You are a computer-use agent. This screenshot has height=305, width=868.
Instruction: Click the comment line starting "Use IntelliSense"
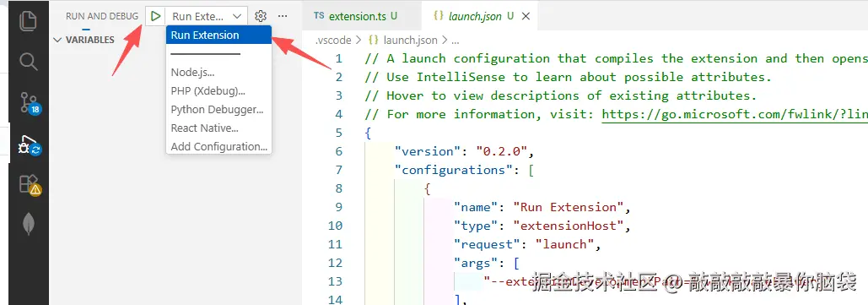click(x=568, y=77)
